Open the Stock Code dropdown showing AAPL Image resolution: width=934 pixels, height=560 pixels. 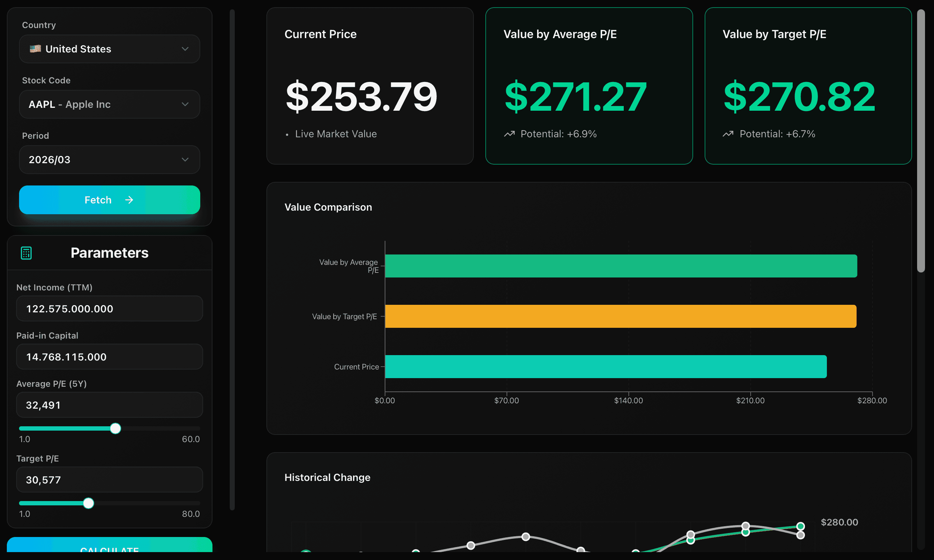[x=109, y=104]
